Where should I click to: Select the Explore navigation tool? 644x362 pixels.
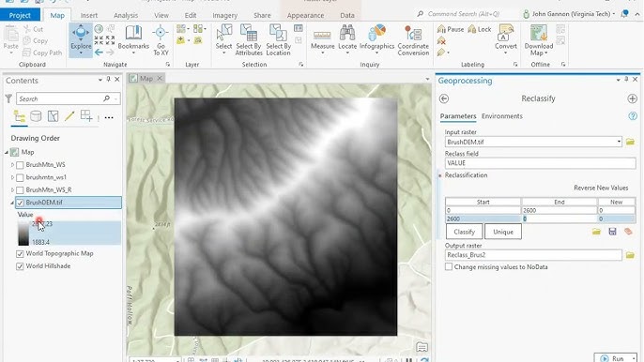pyautogui.click(x=81, y=40)
